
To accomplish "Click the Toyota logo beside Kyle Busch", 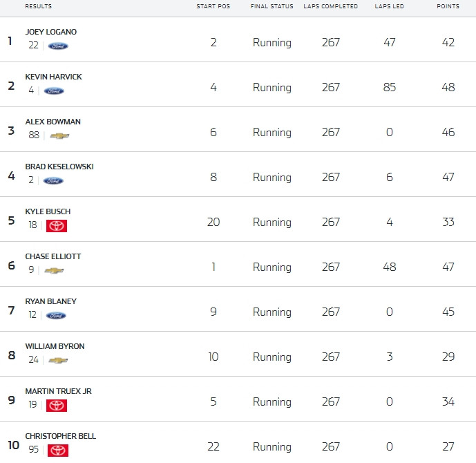I will tap(57, 226).
